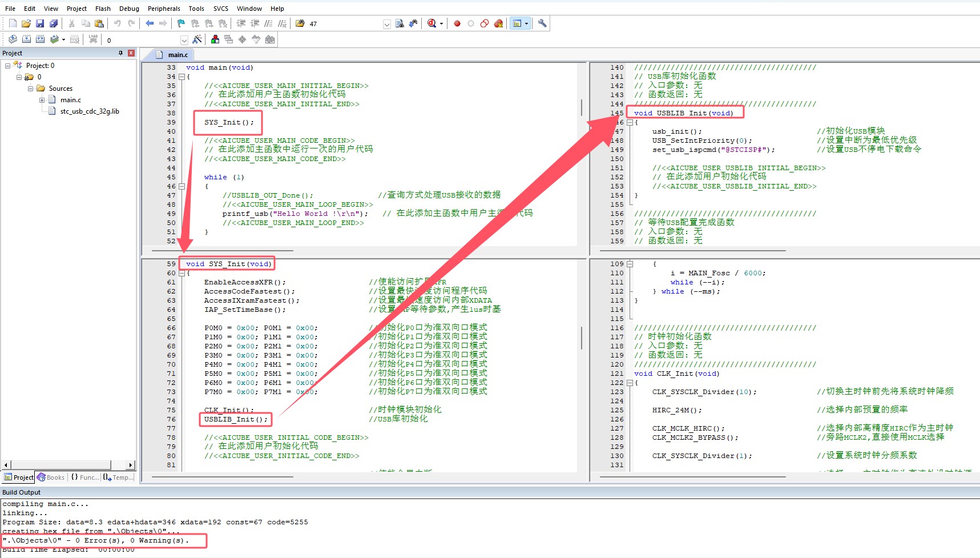Click Project panel scrollbar left arrow
The height and width of the screenshot is (558, 980).
point(6,465)
